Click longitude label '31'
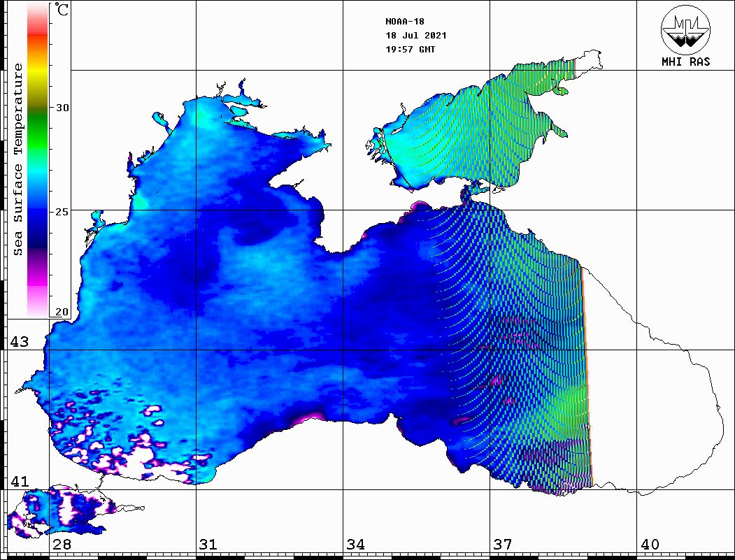 pos(208,544)
